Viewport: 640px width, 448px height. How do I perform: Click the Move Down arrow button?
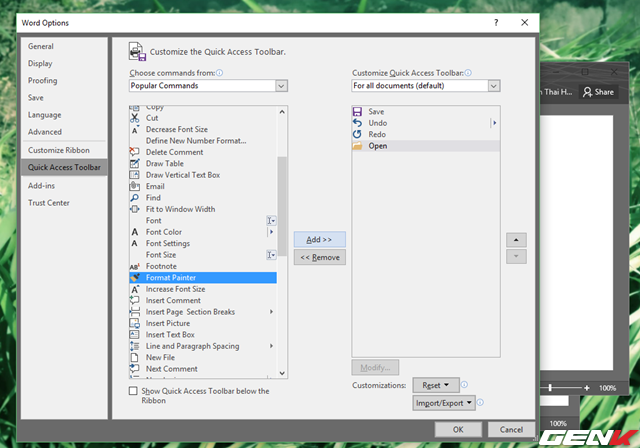(516, 257)
